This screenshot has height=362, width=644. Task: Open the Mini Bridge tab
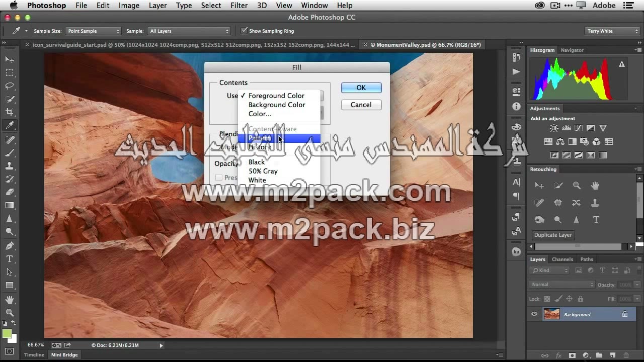(64, 355)
